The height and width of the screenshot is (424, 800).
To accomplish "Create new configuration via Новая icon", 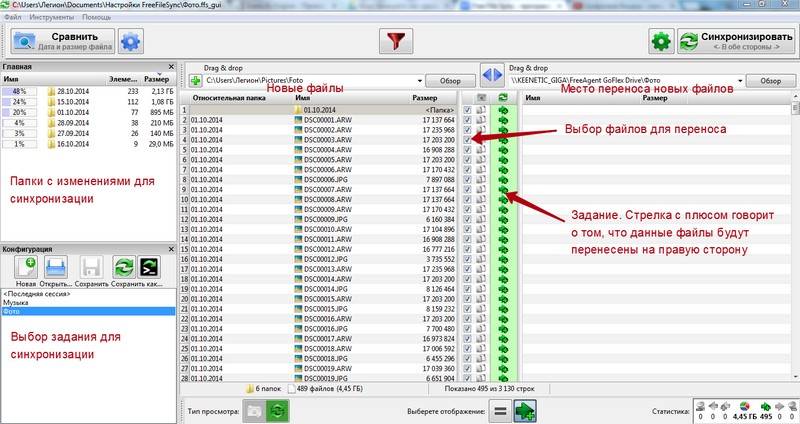I will 26,267.
